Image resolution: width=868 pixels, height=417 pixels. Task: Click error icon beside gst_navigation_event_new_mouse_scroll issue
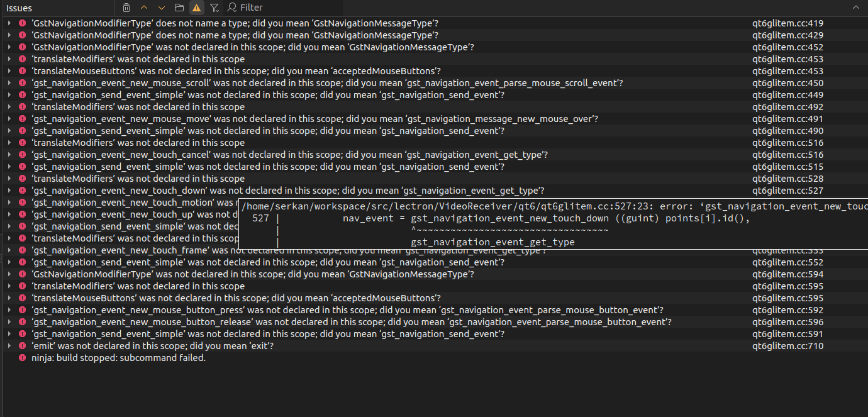[23, 83]
